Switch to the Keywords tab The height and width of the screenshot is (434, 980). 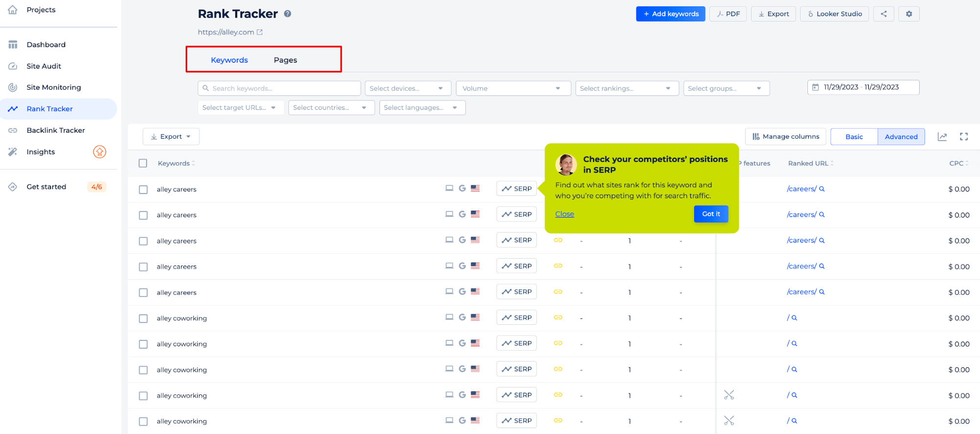(229, 60)
